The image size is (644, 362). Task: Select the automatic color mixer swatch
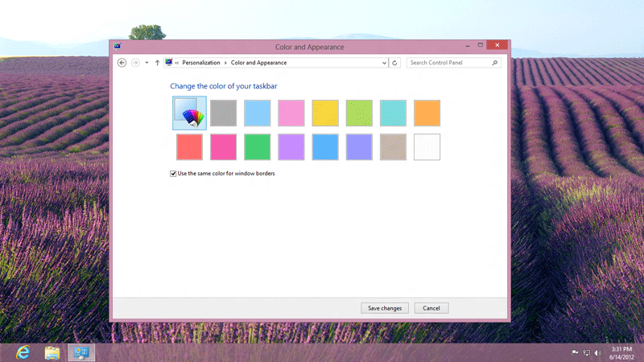click(x=190, y=113)
